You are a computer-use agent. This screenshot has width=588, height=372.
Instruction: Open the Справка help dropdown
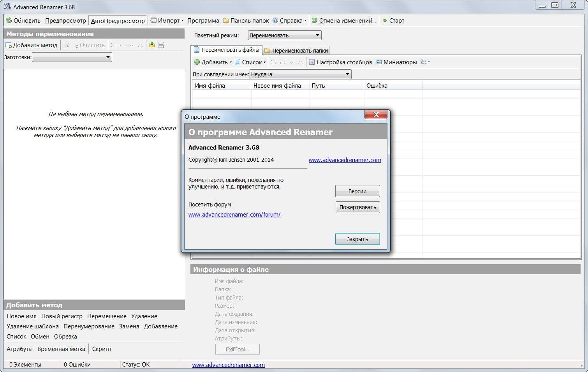[x=289, y=20]
